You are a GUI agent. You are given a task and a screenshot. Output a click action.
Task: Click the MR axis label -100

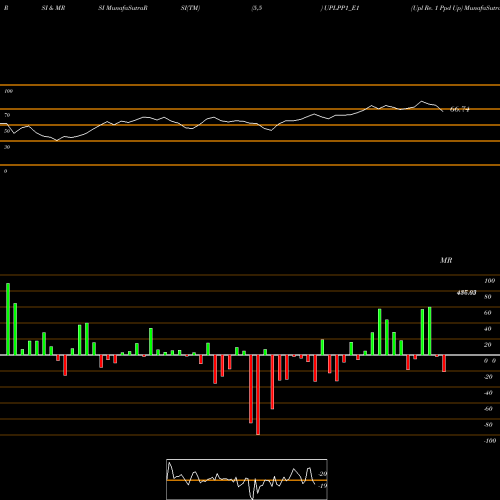(490, 441)
